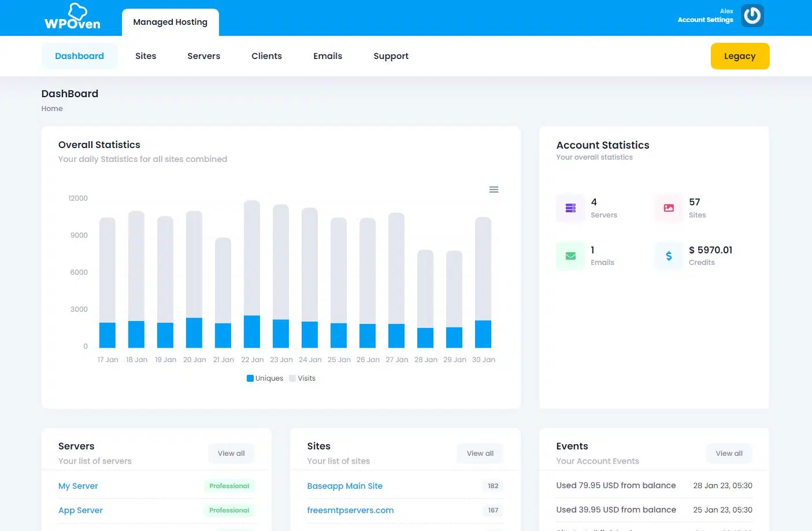Open the Clients nav item
Image resolution: width=812 pixels, height=531 pixels.
[266, 56]
